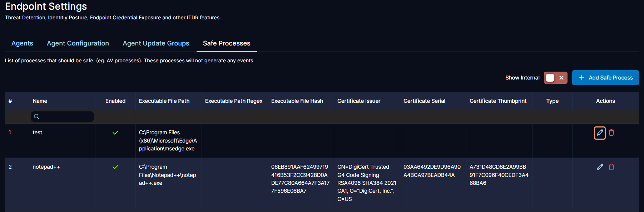Select the notepad++ name cell
This screenshot has height=212, width=644.
pyautogui.click(x=46, y=167)
